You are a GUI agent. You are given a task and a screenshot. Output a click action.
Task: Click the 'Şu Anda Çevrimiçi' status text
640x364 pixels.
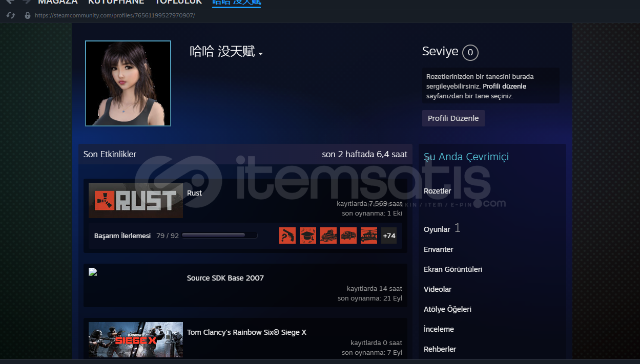pyautogui.click(x=466, y=157)
